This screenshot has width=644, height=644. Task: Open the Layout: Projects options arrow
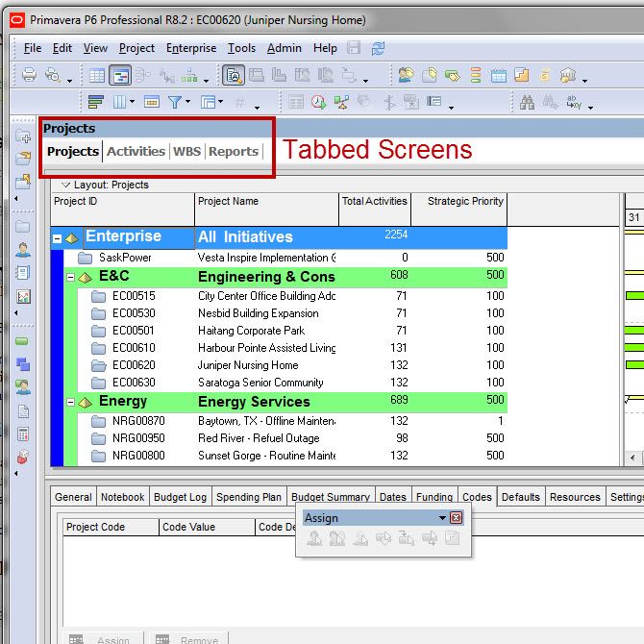click(65, 186)
